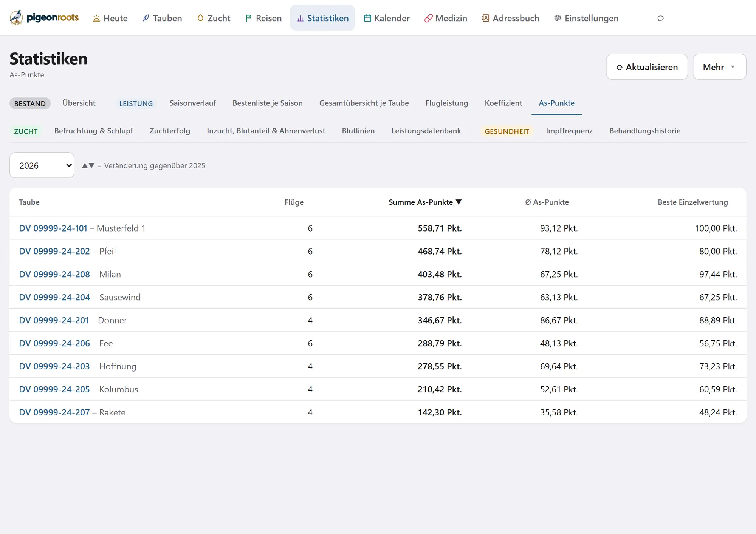Open Zucht via its egg icon
This screenshot has width=756, height=534.
[200, 18]
